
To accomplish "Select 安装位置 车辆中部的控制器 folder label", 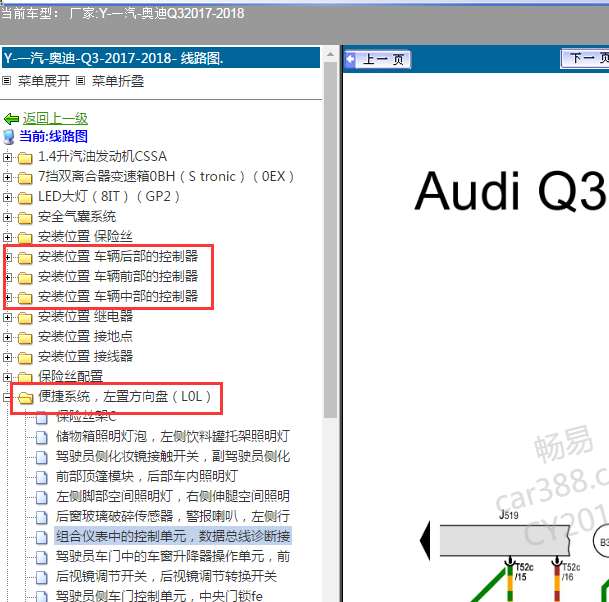I will 118,297.
